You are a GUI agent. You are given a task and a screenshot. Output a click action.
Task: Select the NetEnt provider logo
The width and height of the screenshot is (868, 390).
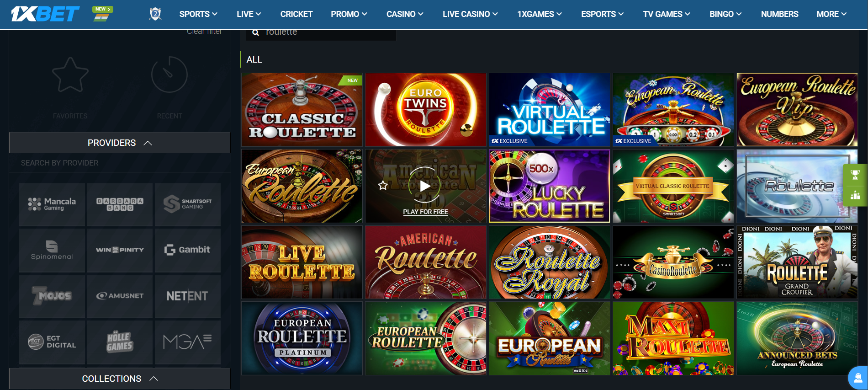coord(187,296)
